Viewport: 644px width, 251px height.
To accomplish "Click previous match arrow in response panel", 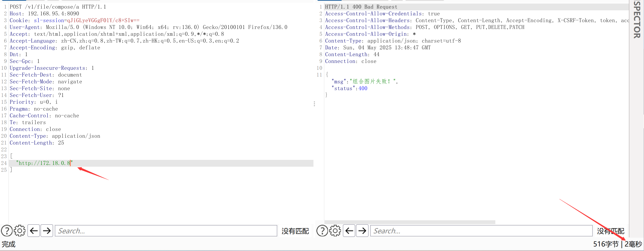I will tap(349, 231).
